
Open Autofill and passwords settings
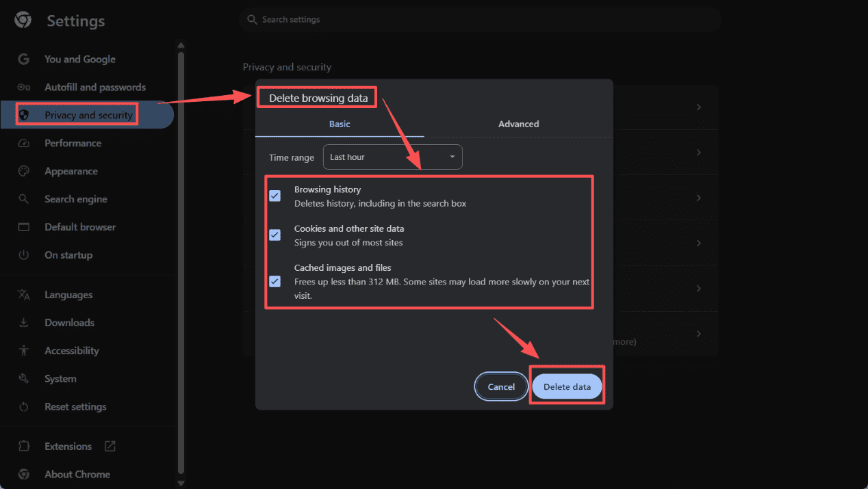point(24,87)
